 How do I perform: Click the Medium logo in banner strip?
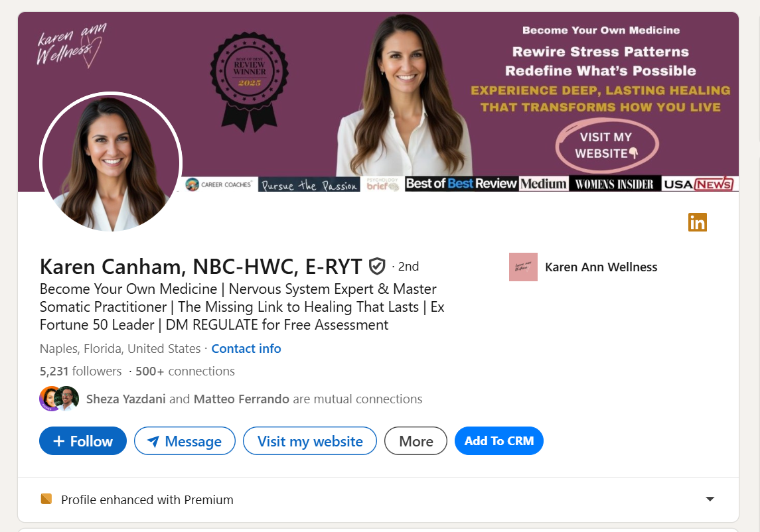(544, 184)
